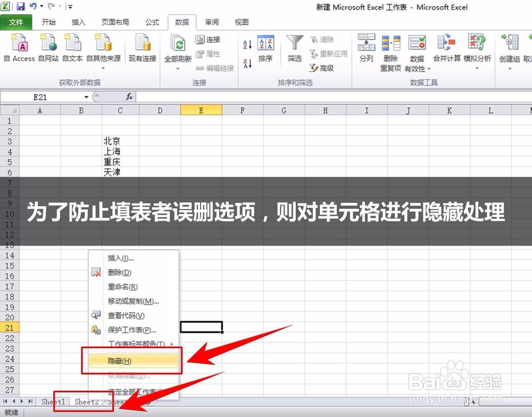
Task: Select the Sheet2 tab
Action: [86, 402]
